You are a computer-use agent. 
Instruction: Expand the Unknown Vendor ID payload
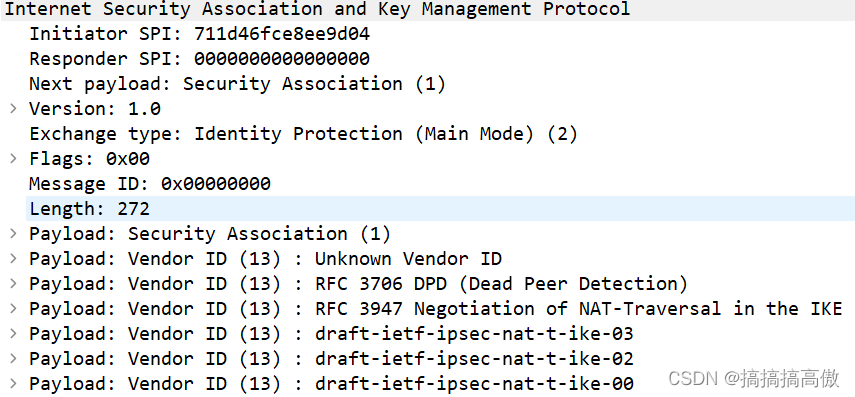(x=14, y=258)
